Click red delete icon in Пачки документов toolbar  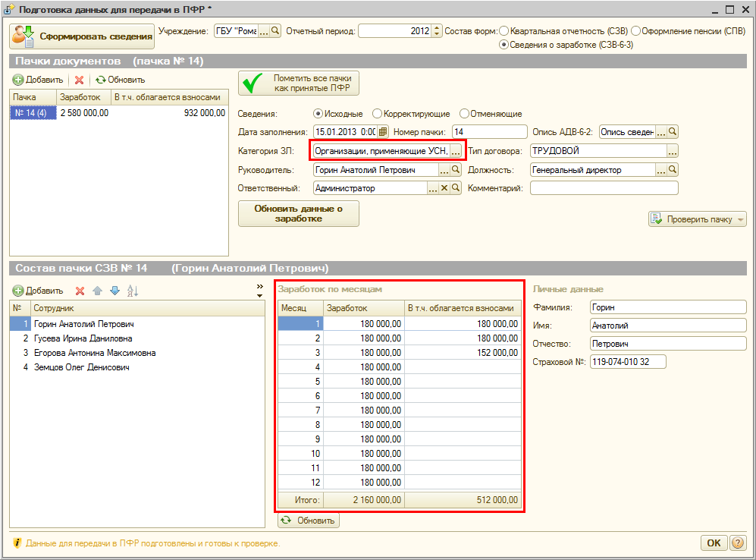coord(79,80)
